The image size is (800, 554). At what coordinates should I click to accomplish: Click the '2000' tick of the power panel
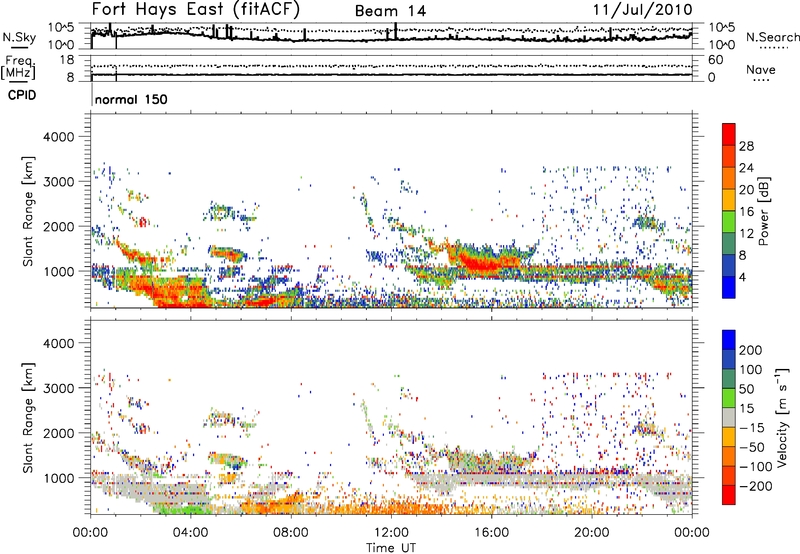coord(59,226)
